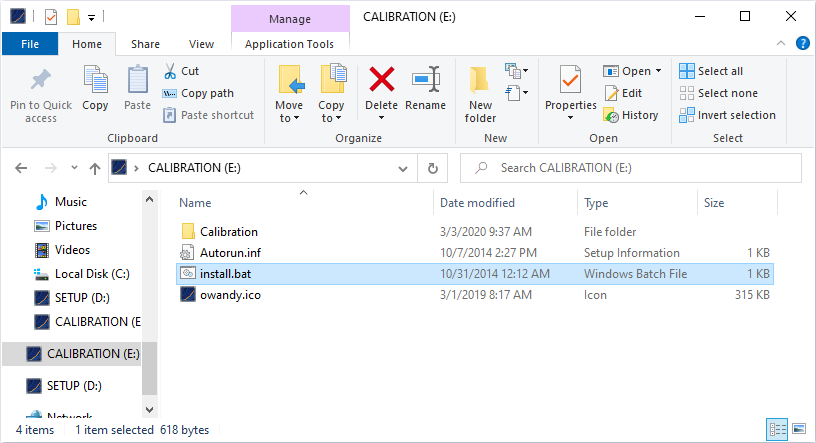
Task: Click Select all button
Action: coord(711,71)
